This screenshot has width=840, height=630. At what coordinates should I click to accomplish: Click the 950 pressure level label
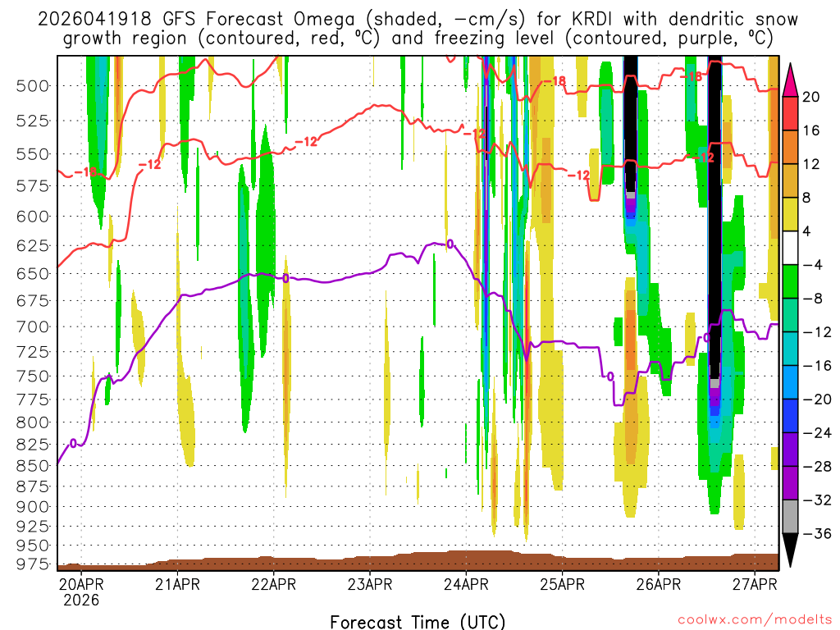(33, 546)
